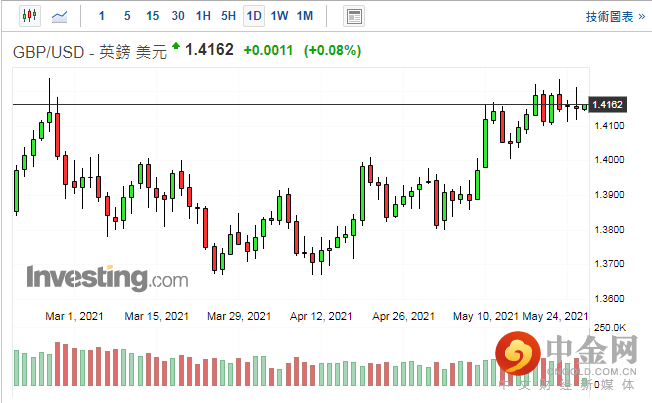Click the 1.3700 price axis label

(610, 264)
